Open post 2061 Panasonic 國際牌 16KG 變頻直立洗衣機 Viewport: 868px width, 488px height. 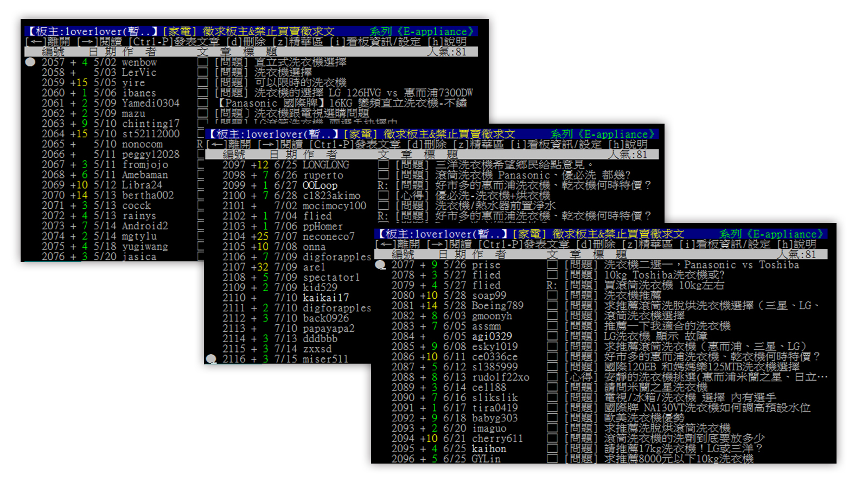(x=343, y=103)
